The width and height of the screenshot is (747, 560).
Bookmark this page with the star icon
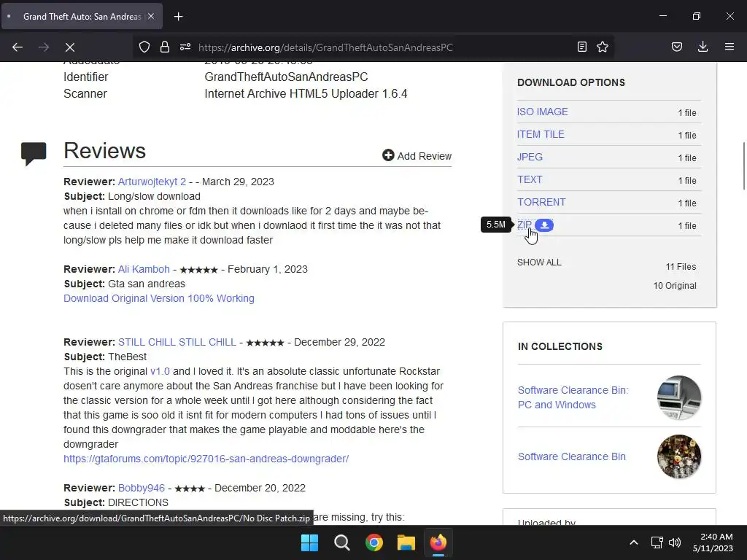tap(603, 47)
